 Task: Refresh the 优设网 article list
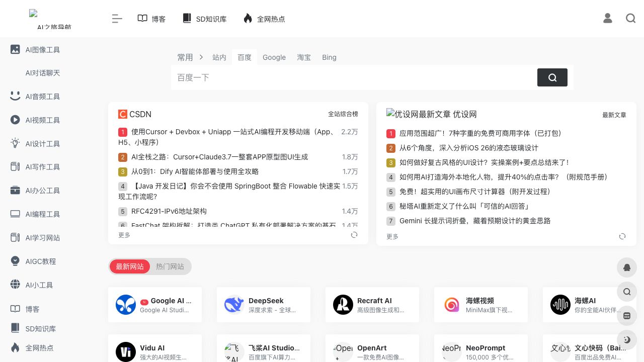[622, 236]
